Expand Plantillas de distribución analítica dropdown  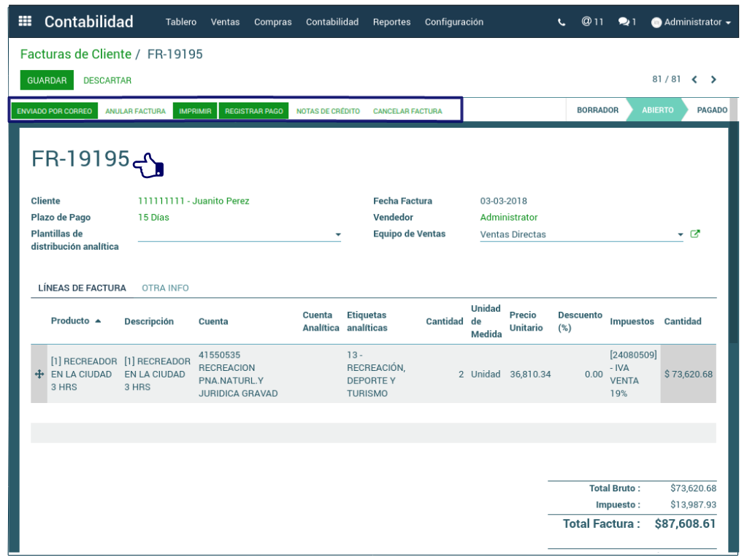(x=338, y=234)
